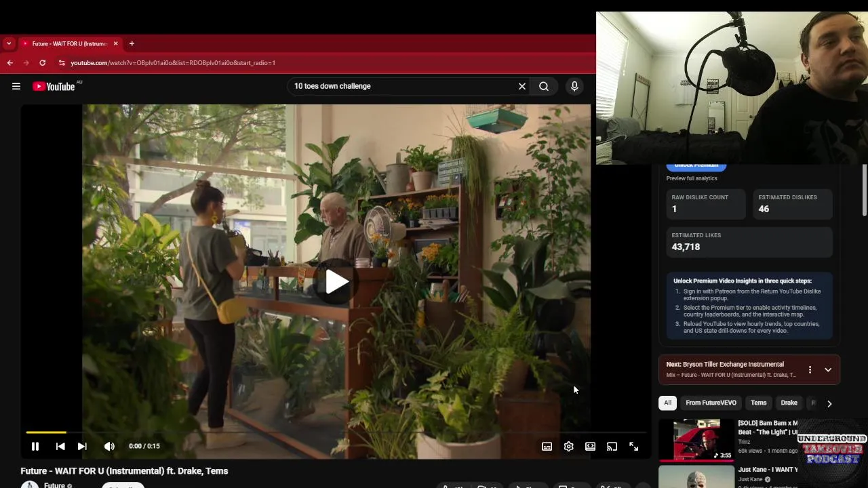Select the Tems filter chip
868x488 pixels.
(x=758, y=403)
